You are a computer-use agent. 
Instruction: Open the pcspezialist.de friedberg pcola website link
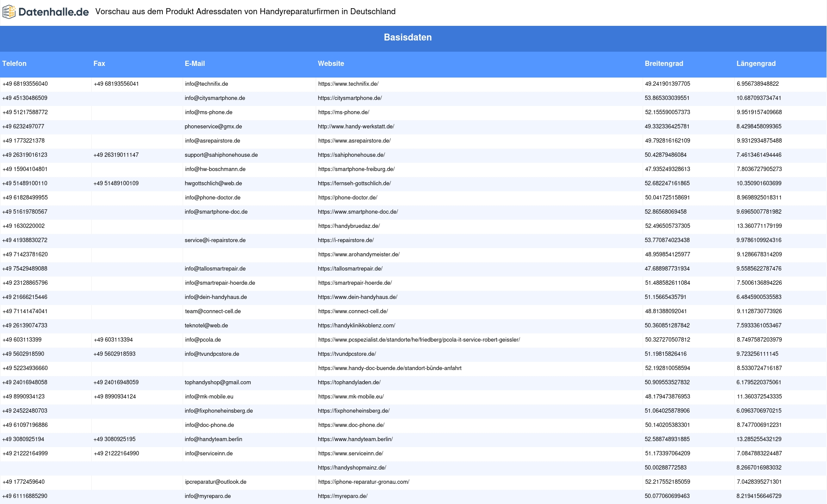click(419, 340)
